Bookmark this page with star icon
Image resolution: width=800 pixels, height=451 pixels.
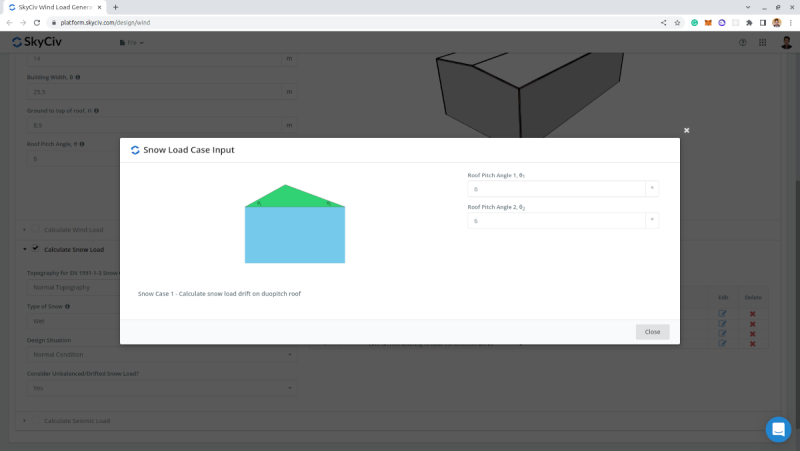pos(677,22)
